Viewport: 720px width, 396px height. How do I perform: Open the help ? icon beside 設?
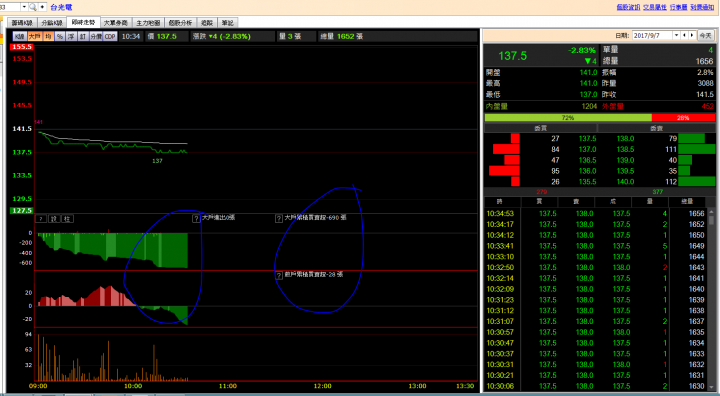(41, 219)
